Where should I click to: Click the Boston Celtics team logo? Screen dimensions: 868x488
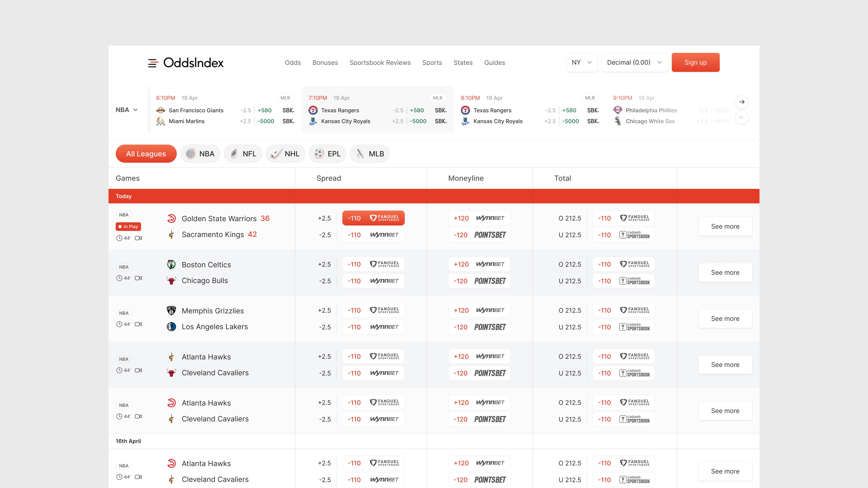(x=171, y=264)
